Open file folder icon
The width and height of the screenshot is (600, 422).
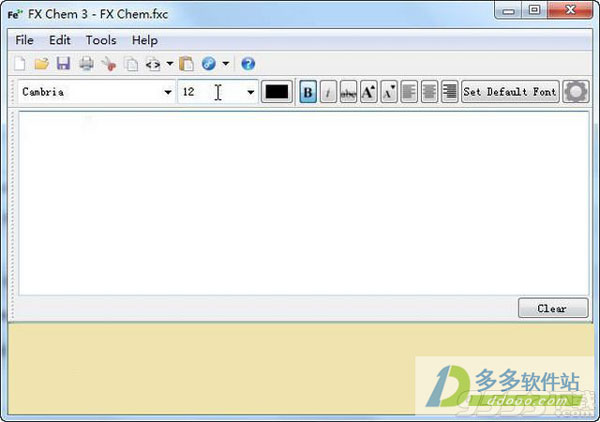41,64
